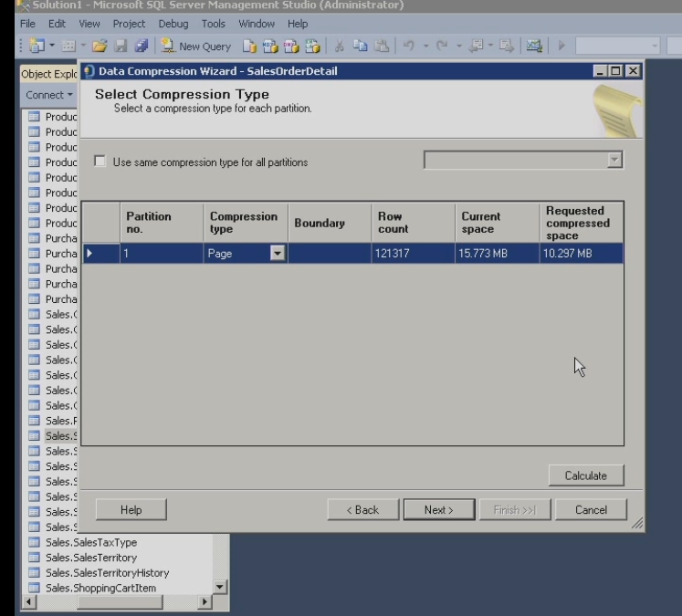Select the Sales.SalesTerritory tree item

(91, 558)
